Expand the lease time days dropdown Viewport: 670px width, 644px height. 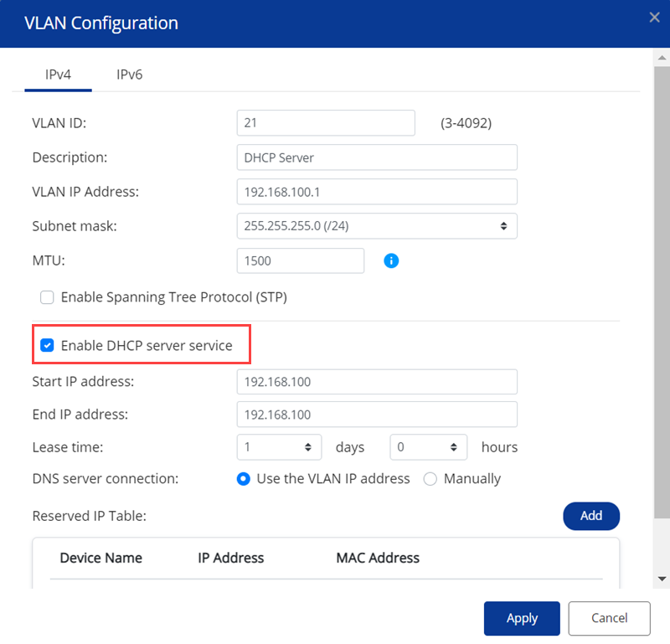[279, 447]
